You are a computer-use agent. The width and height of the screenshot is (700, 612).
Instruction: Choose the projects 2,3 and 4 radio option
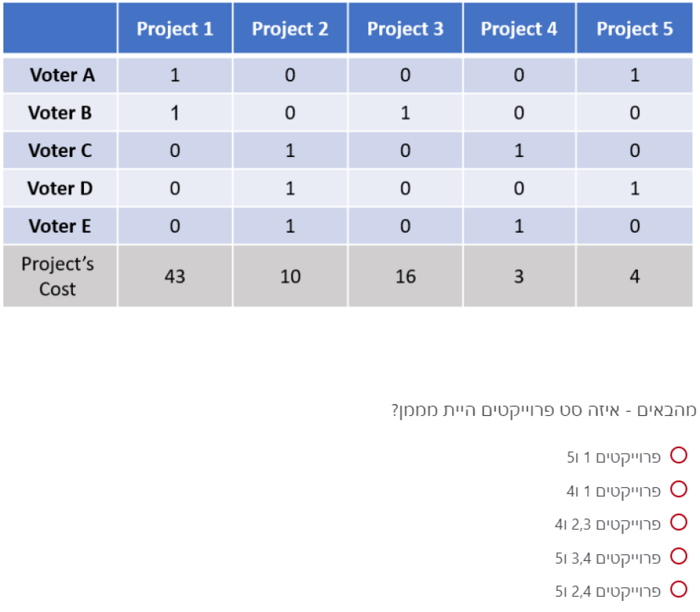click(679, 523)
